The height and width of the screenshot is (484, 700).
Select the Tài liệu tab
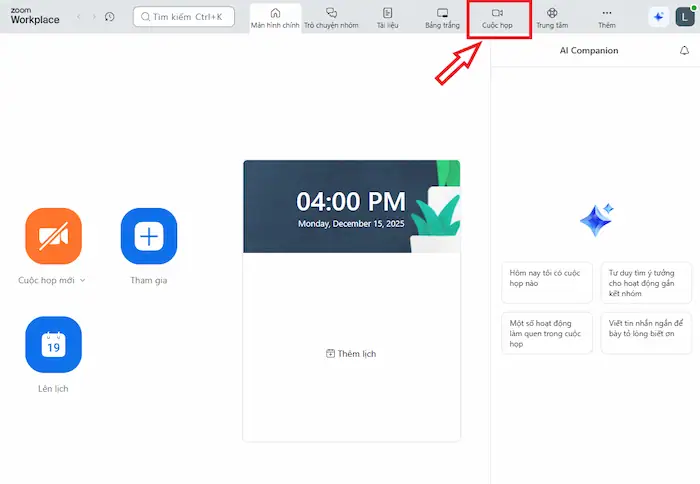pyautogui.click(x=387, y=17)
